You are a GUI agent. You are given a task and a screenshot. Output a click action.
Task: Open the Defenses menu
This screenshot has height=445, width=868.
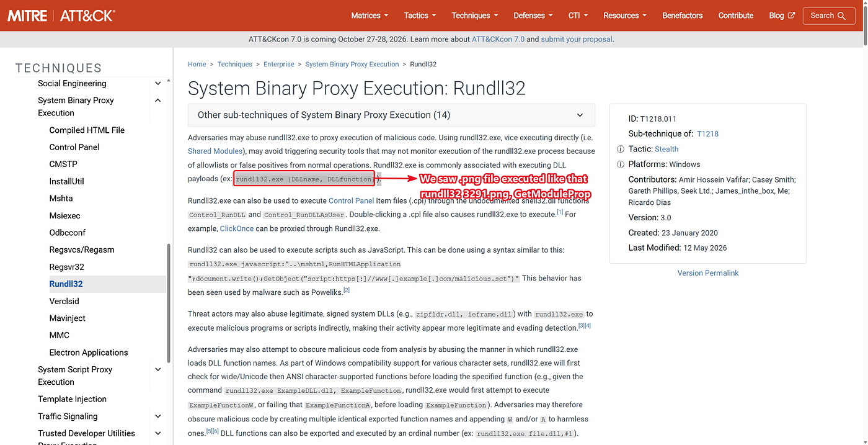point(533,16)
